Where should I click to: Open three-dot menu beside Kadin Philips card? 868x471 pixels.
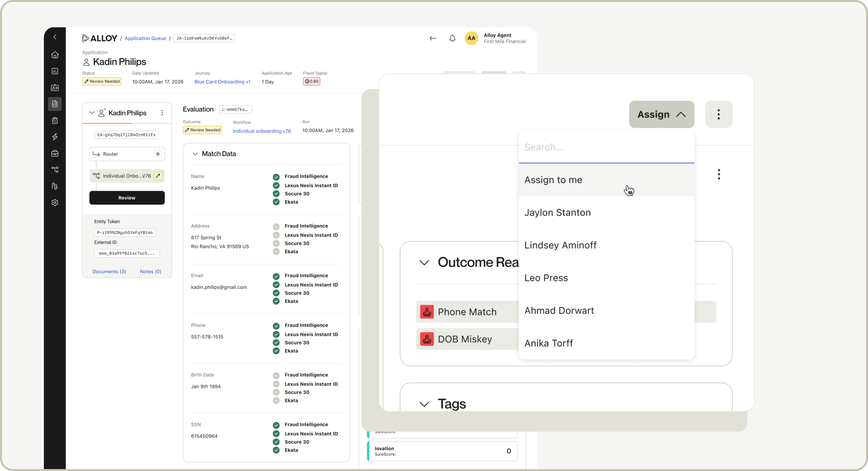[162, 113]
